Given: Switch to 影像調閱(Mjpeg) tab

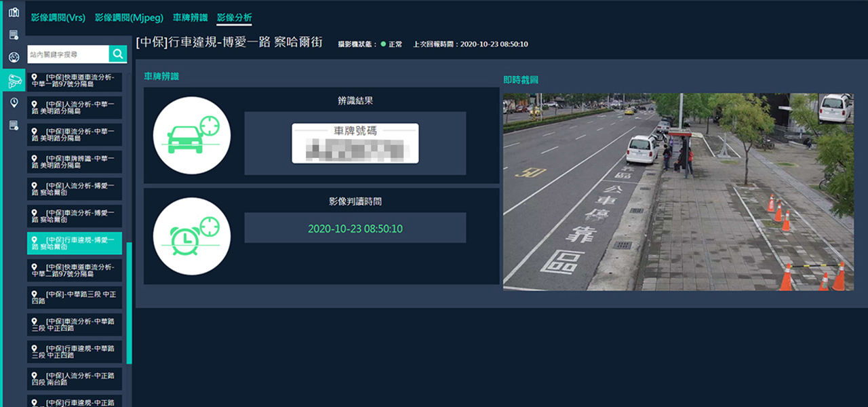Looking at the screenshot, I should [x=129, y=18].
